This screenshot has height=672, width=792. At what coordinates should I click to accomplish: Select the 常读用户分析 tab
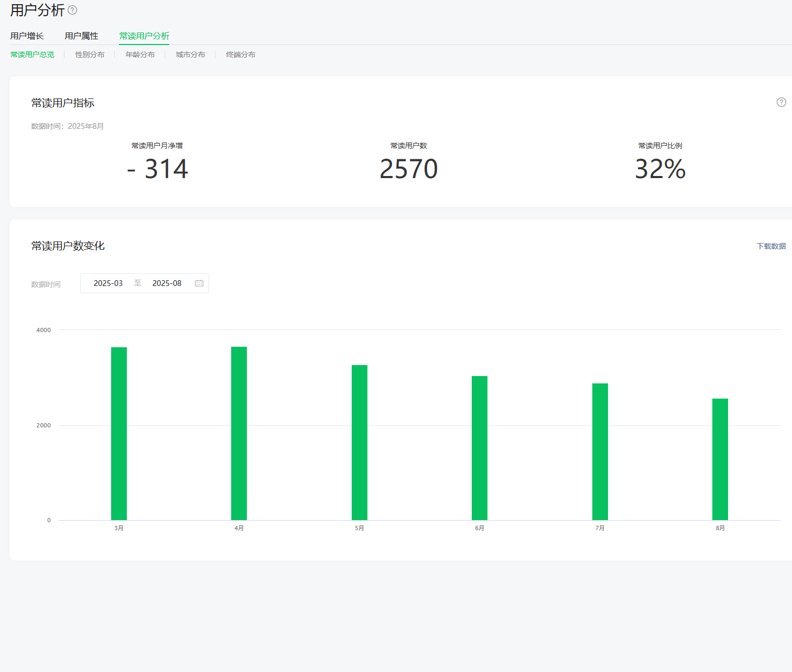144,36
